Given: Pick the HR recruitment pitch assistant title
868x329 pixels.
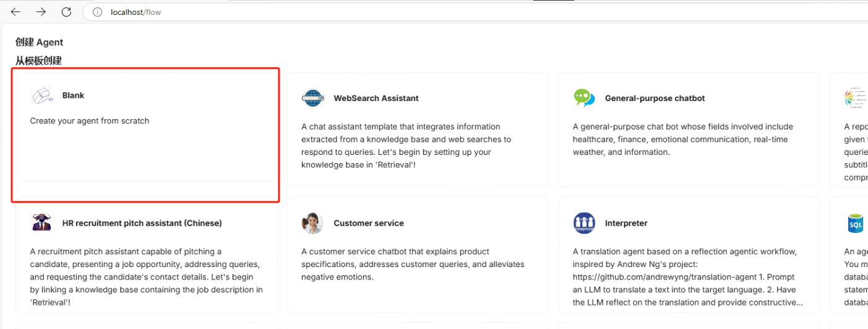Looking at the screenshot, I should (x=142, y=223).
